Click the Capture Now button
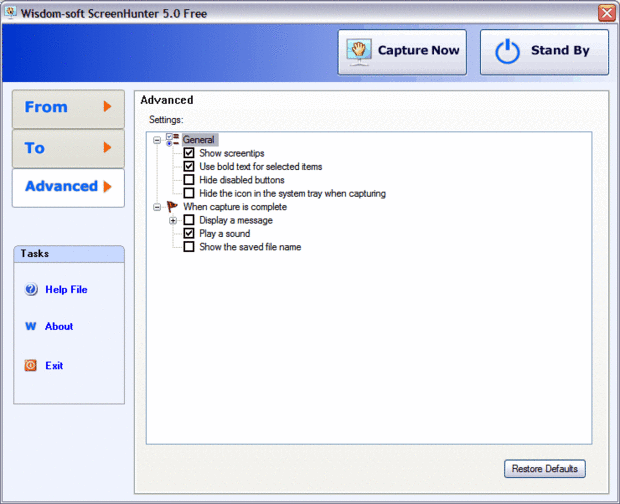620x504 pixels. point(402,52)
